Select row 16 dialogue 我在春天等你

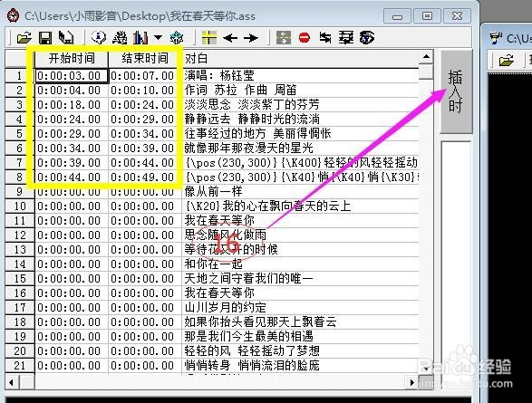coord(301,293)
